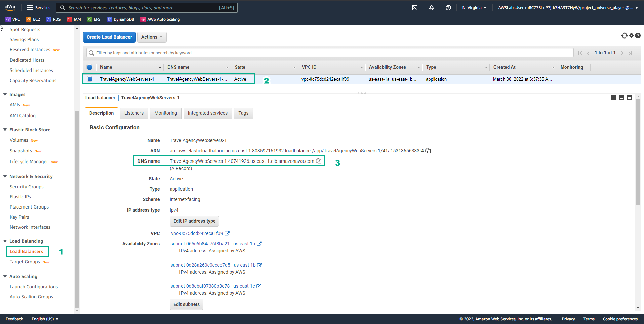Click the AWS services search bar
The width and height of the screenshot is (644, 324).
pyautogui.click(x=147, y=8)
